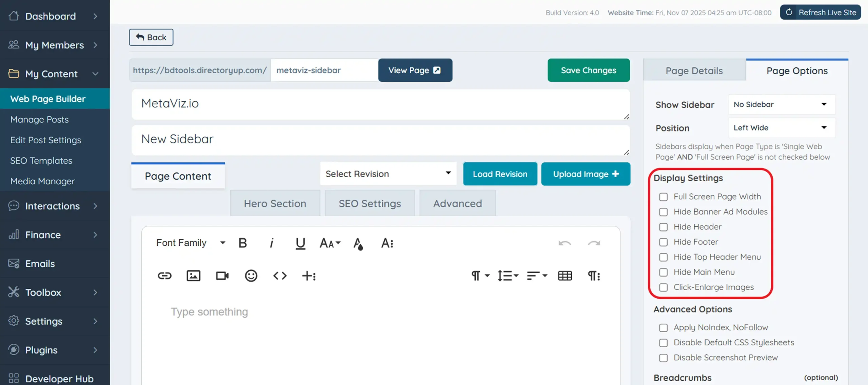Open the text color picker

pos(359,243)
